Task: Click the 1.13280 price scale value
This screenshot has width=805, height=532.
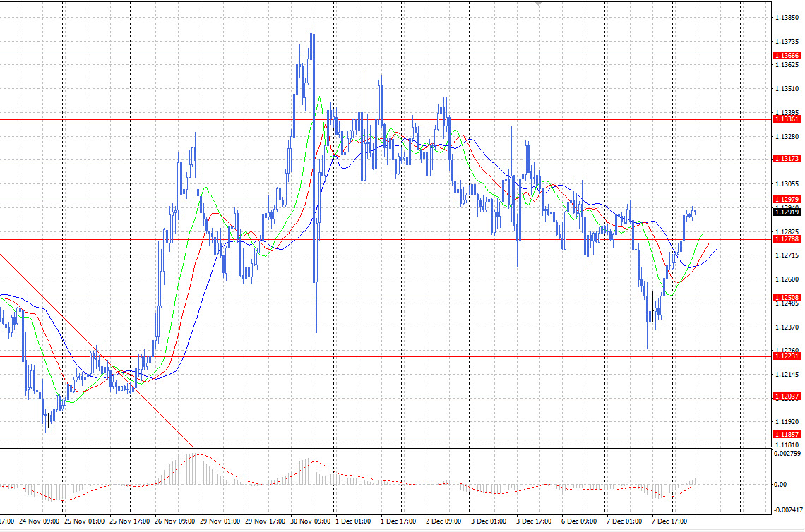Action: [x=787, y=136]
